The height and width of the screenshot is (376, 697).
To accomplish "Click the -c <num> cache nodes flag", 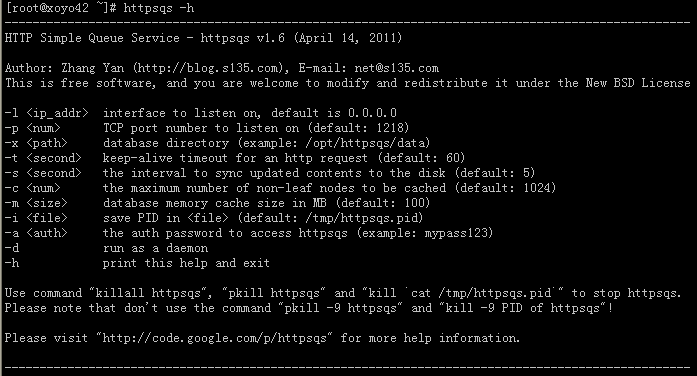I will coord(32,188).
